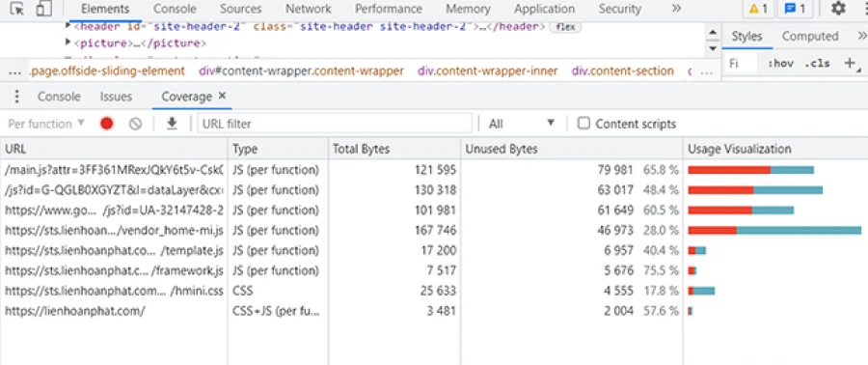Screen dimensions: 868x365
Task: Click usage bar for the hmini.css row
Action: [x=701, y=291]
